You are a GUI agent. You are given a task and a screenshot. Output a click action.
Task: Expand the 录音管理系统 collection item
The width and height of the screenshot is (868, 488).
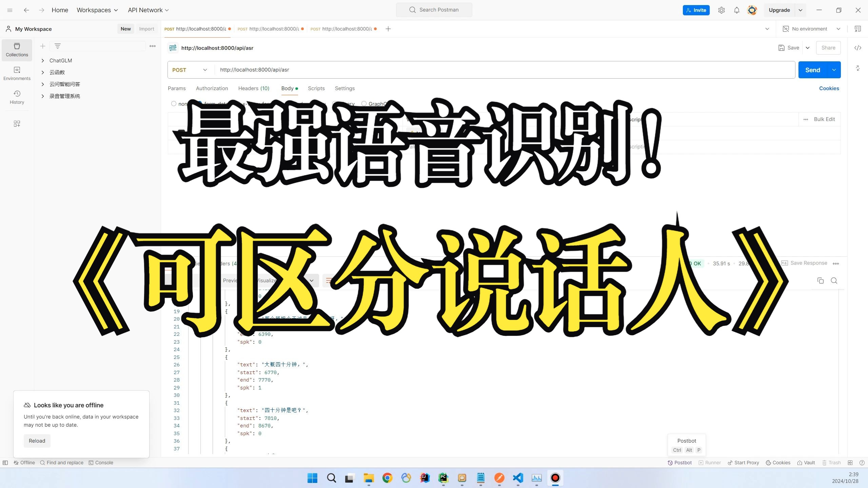click(x=42, y=96)
